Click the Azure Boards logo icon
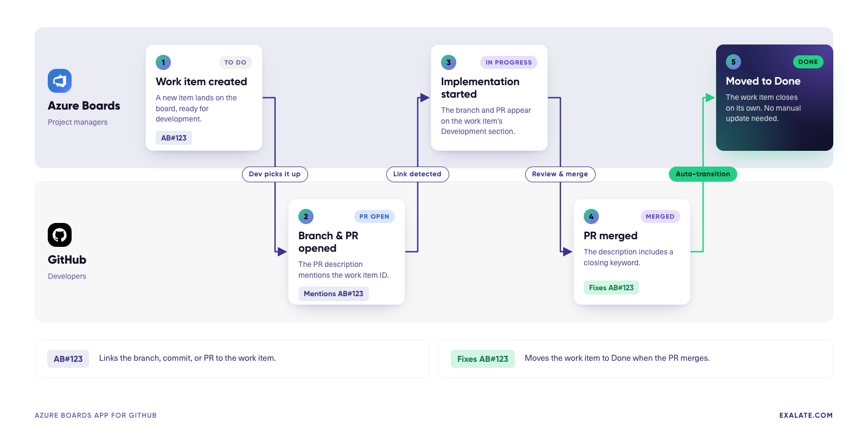Image resolution: width=868 pixels, height=434 pixels. click(x=60, y=81)
